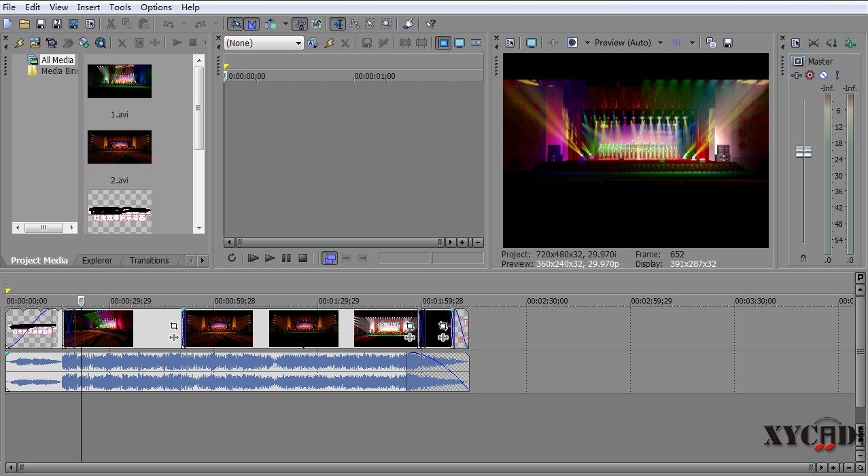Image resolution: width=868 pixels, height=476 pixels.
Task: Toggle Ignore Event Grouping
Action: tap(317, 24)
